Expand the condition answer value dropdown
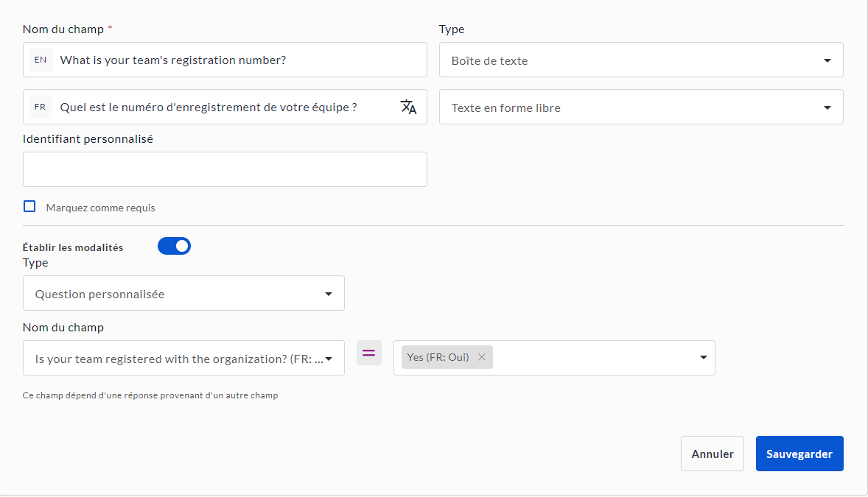This screenshot has height=497, width=868. click(703, 358)
